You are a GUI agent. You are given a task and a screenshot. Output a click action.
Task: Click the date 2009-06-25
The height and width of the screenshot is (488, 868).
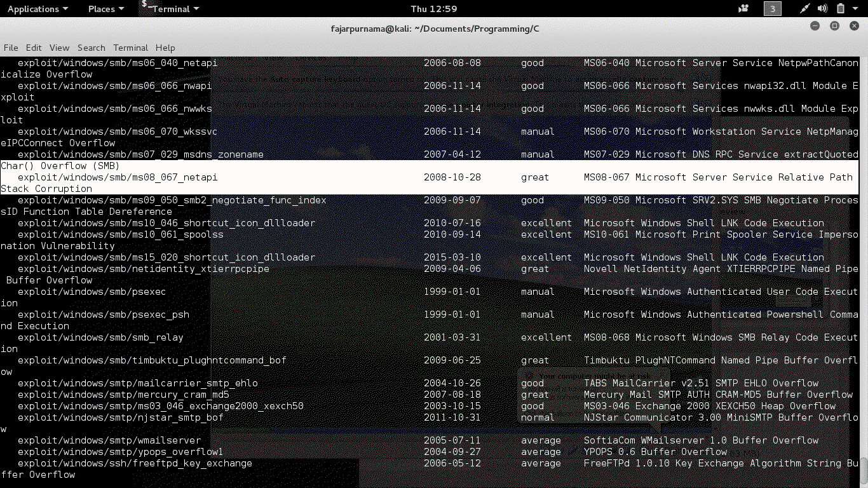pos(452,360)
